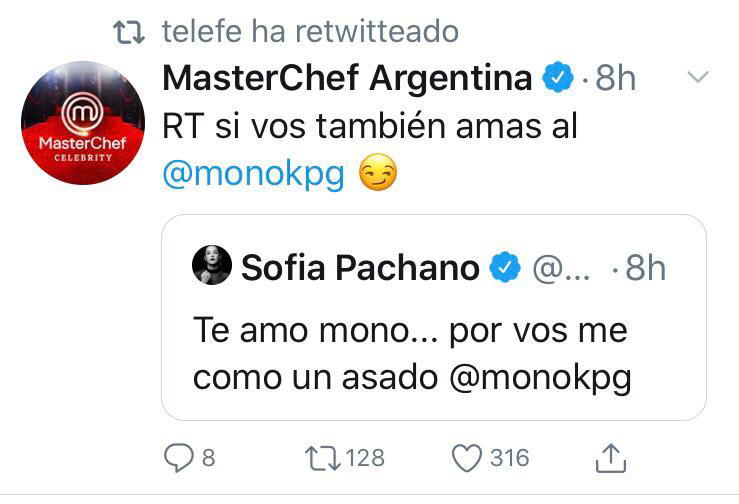Open Sofia Pachano's small avatar
739x504 pixels.
[x=211, y=267]
